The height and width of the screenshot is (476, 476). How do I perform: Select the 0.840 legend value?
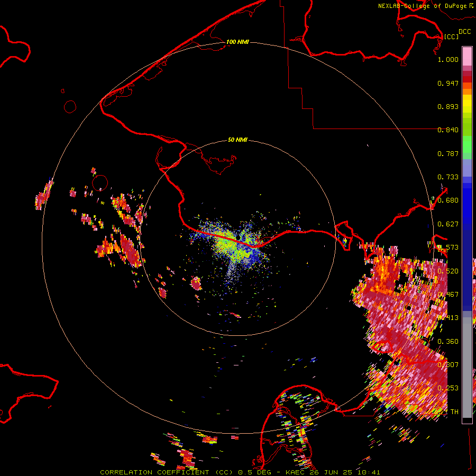tap(448, 130)
